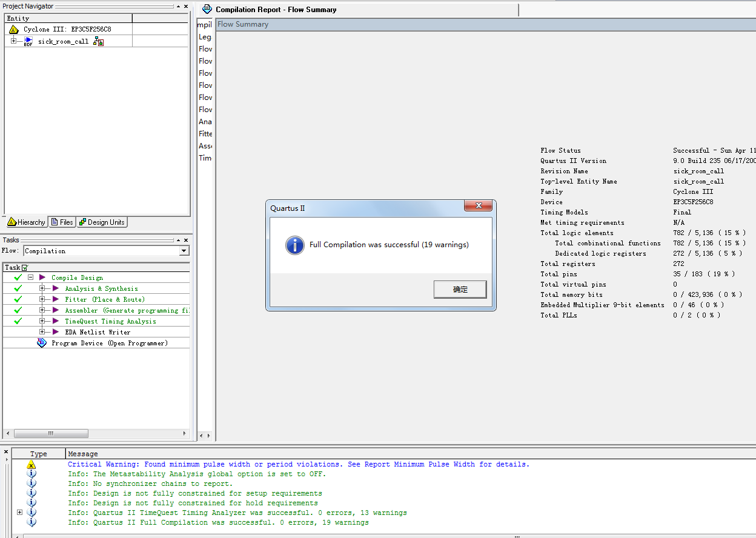
Task: Toggle the Task column header checkbox
Action: (x=25, y=267)
